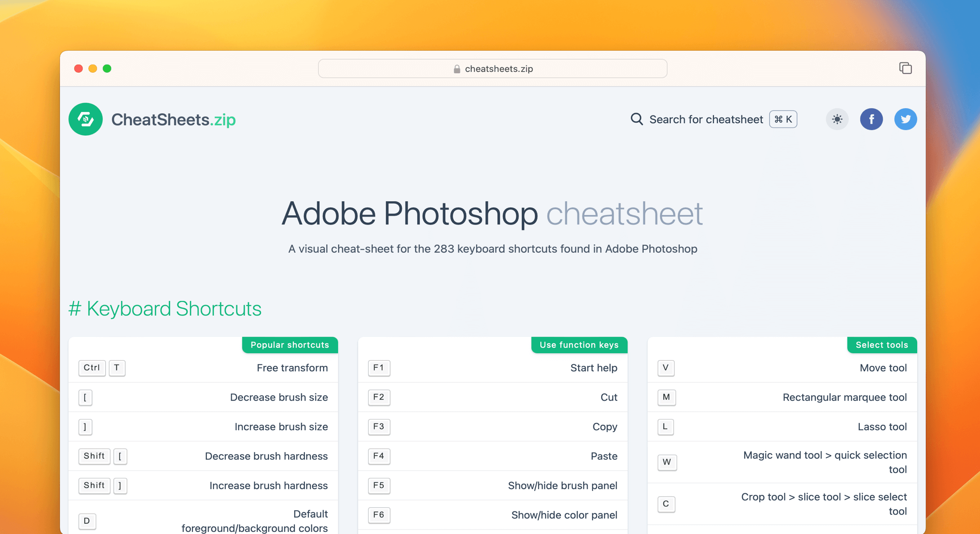
Task: Select the Ctrl key badge under Popular shortcuts
Action: click(x=92, y=368)
